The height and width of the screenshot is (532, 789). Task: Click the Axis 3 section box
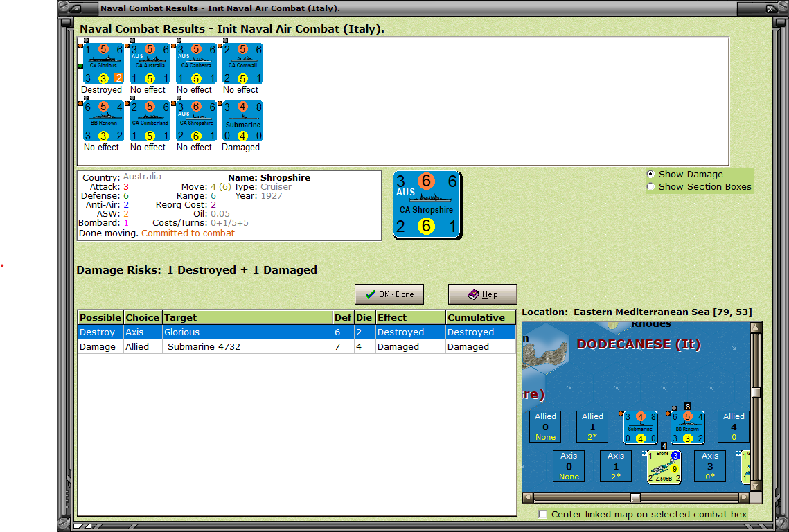pos(710,466)
